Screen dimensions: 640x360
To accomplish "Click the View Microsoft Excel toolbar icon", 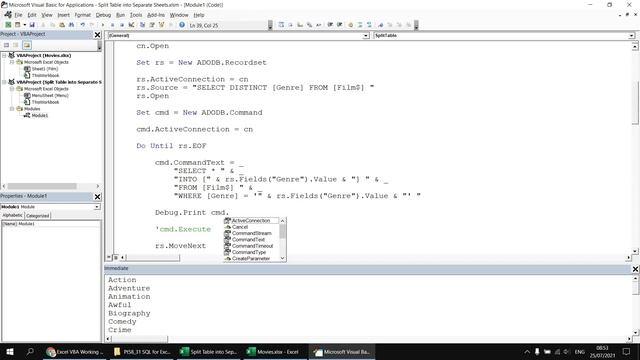I will pyautogui.click(x=8, y=25).
